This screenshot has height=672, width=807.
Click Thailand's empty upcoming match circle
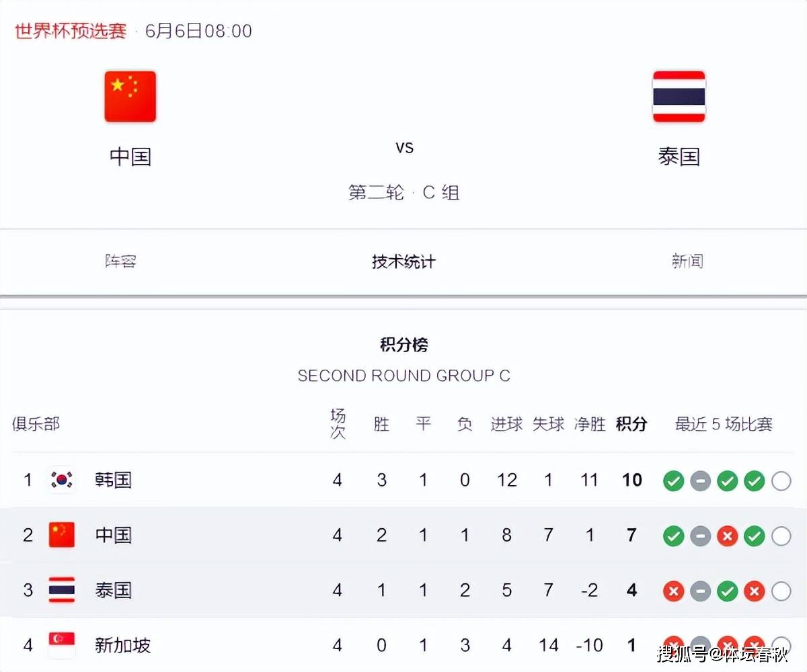(781, 591)
